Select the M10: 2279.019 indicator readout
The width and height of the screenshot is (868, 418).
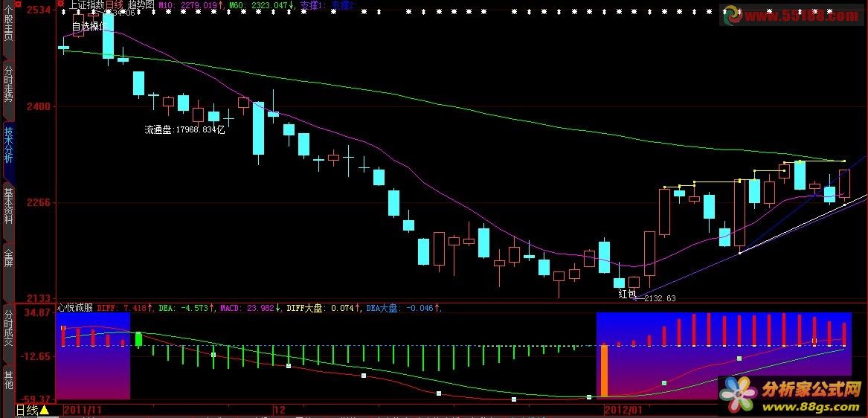[x=191, y=5]
